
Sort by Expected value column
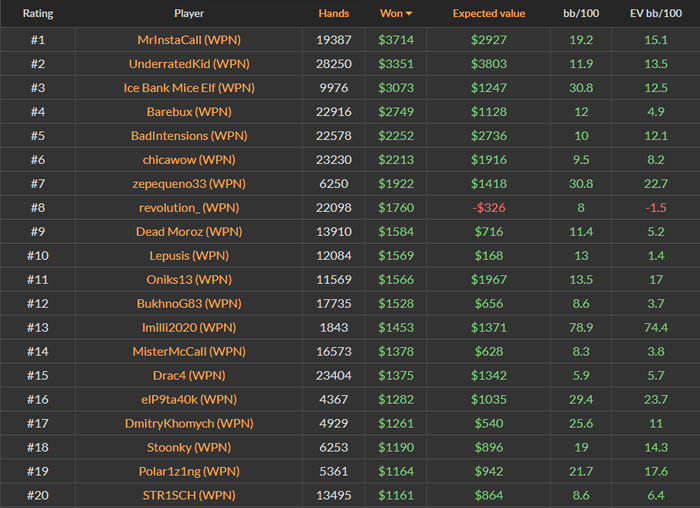488,15
